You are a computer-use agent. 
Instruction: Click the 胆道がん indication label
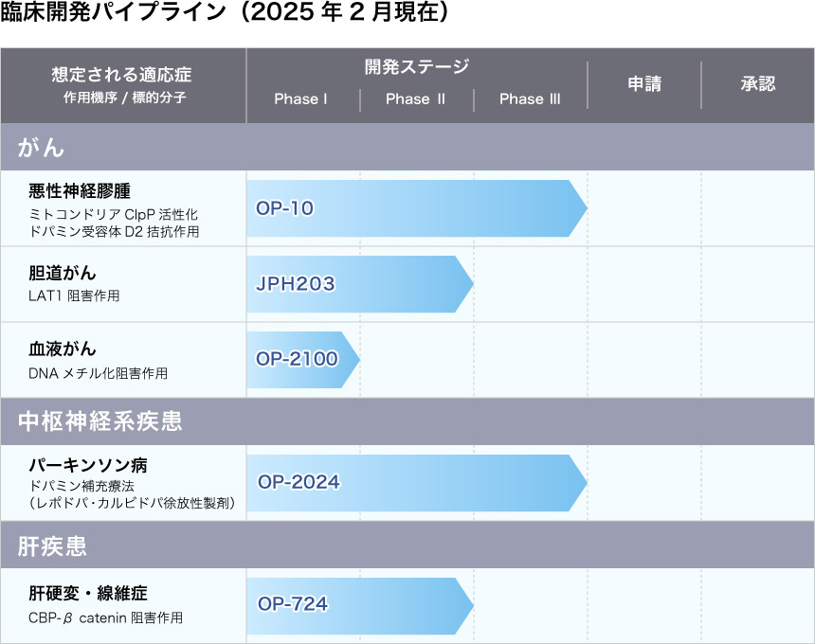click(x=63, y=274)
